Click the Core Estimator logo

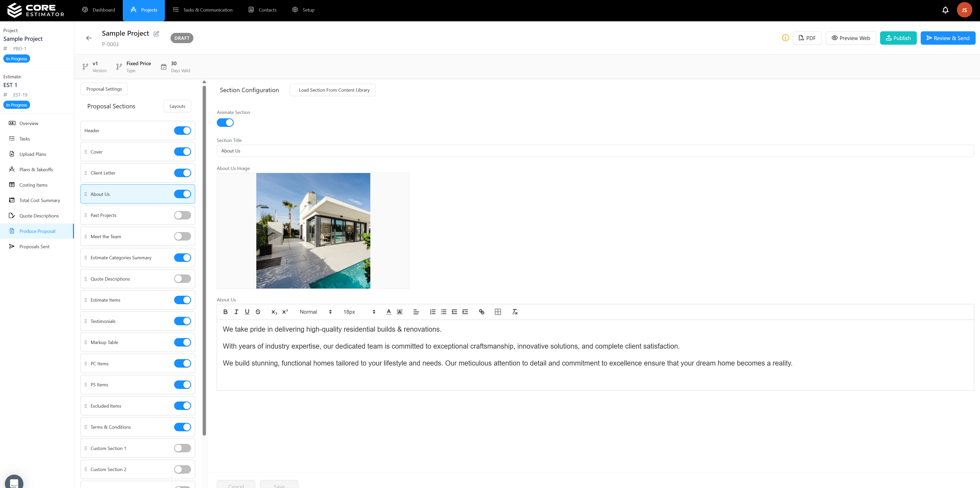[36, 10]
